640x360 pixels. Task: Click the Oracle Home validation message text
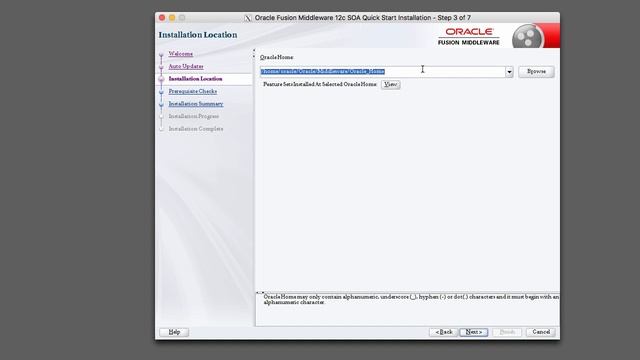pos(411,300)
